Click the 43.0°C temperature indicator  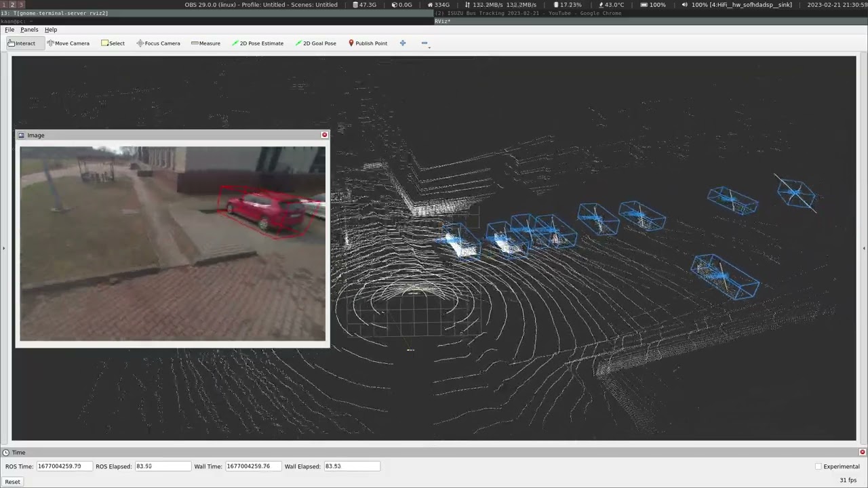pyautogui.click(x=611, y=5)
